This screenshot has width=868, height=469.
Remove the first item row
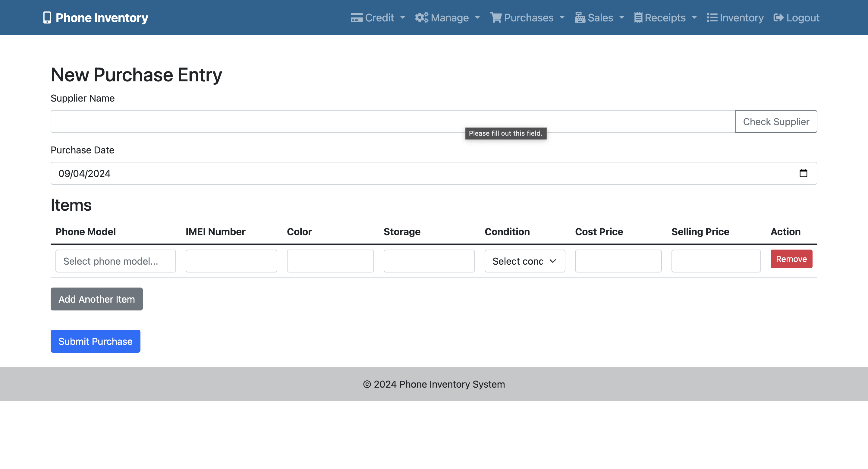pyautogui.click(x=791, y=259)
